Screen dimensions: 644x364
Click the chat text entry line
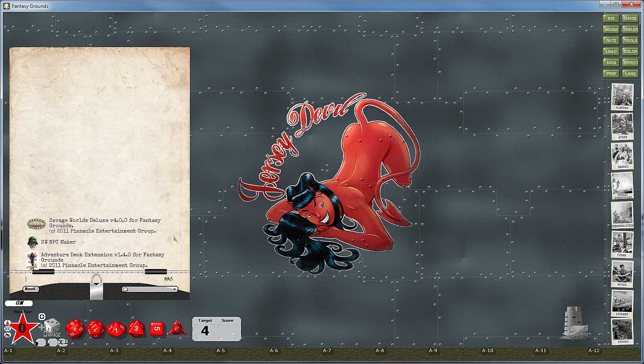coord(94,279)
